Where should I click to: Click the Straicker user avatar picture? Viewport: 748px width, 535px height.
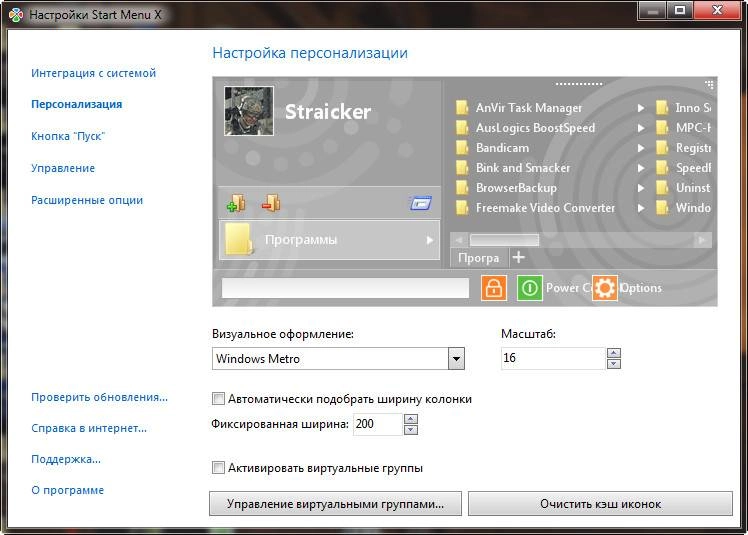249,111
